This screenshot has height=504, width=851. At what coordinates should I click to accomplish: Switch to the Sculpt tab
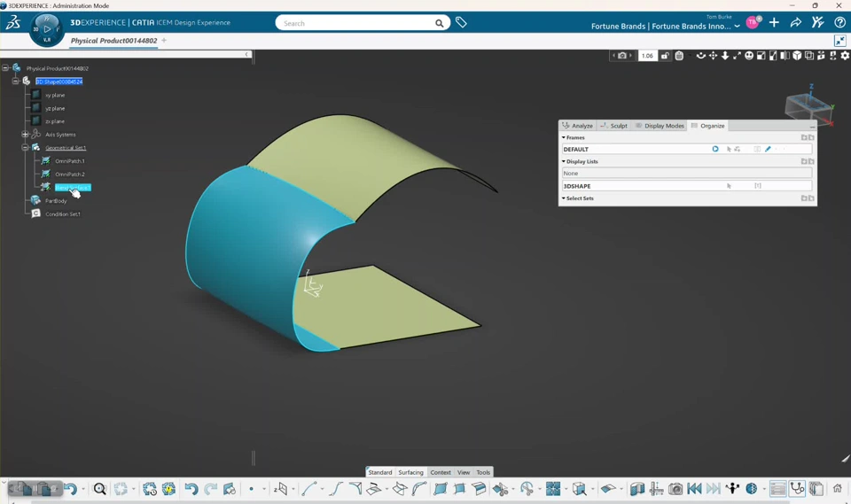[613, 126]
